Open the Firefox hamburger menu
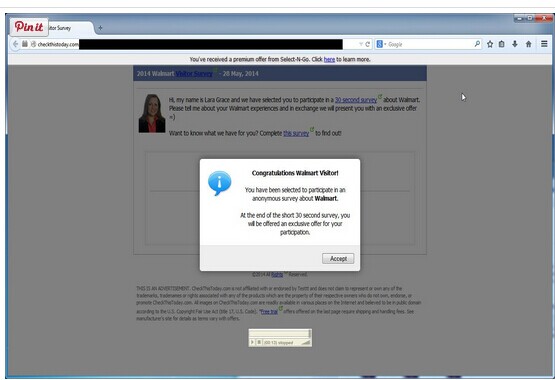 [544, 44]
